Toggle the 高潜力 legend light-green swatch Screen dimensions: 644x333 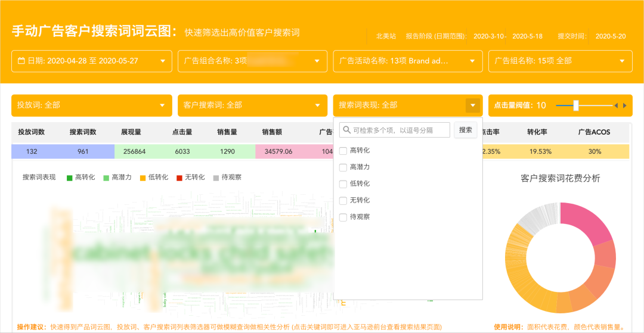click(x=106, y=178)
